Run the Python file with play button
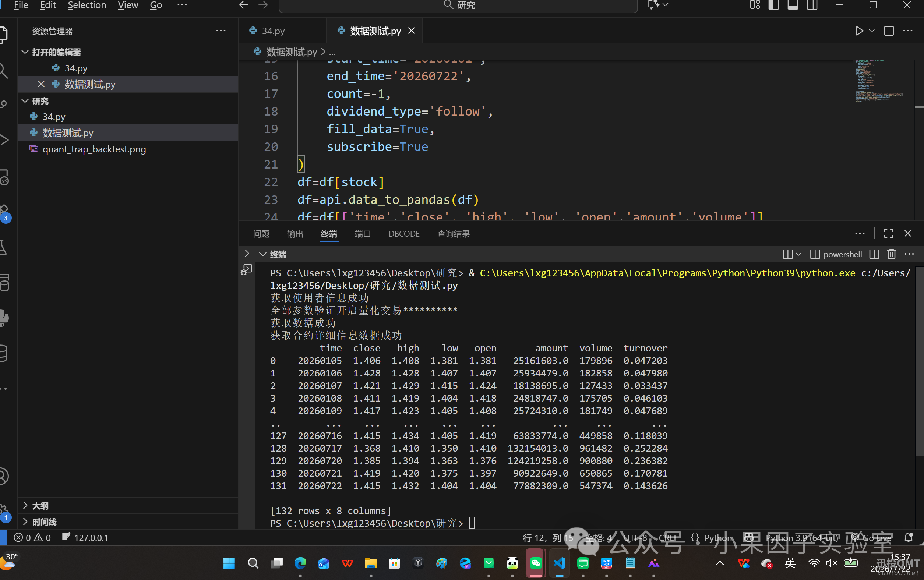Viewport: 924px width, 580px height. [859, 31]
